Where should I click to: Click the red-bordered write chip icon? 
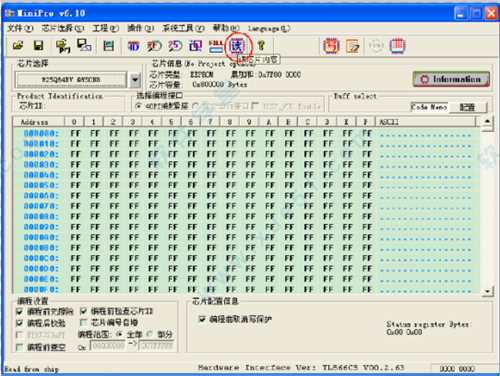pyautogui.click(x=331, y=46)
